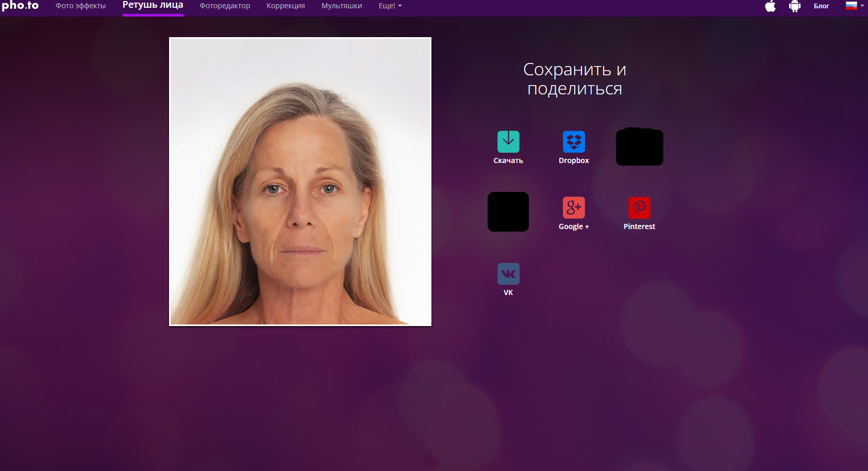Image resolution: width=868 pixels, height=471 pixels.
Task: Select the Ретушь лица tab
Action: pyautogui.click(x=153, y=5)
